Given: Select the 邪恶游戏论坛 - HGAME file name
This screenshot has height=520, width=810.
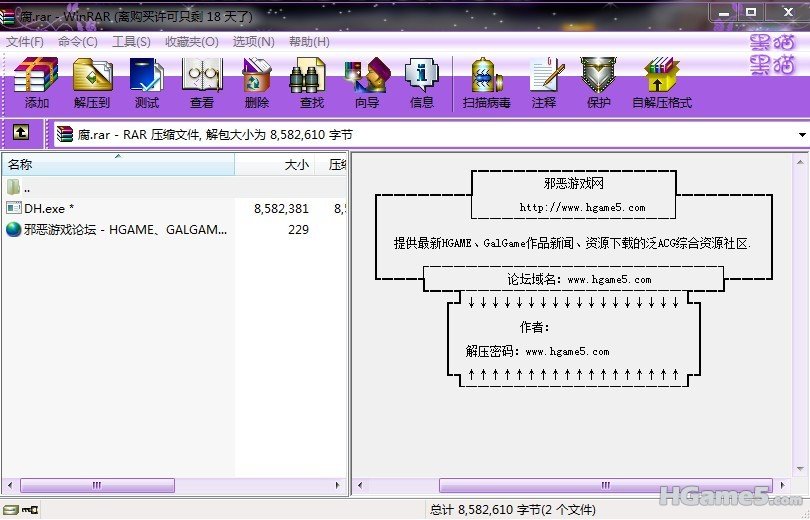Looking at the screenshot, I should pyautogui.click(x=126, y=229).
